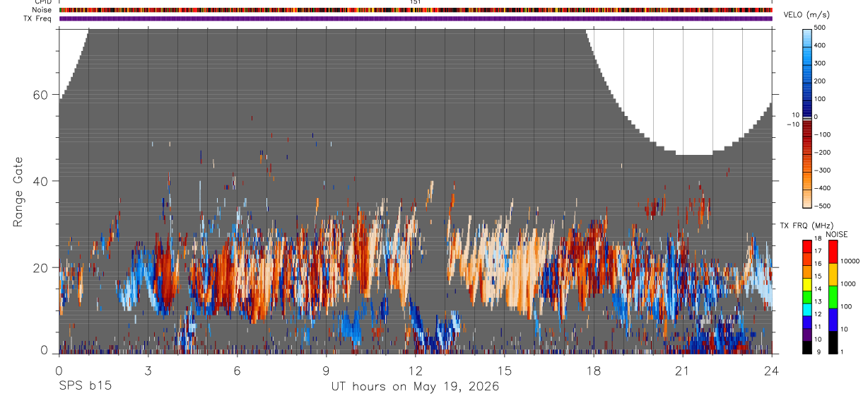Click the "NOISE" legend title
The width and height of the screenshot is (868, 401).
[x=836, y=234]
